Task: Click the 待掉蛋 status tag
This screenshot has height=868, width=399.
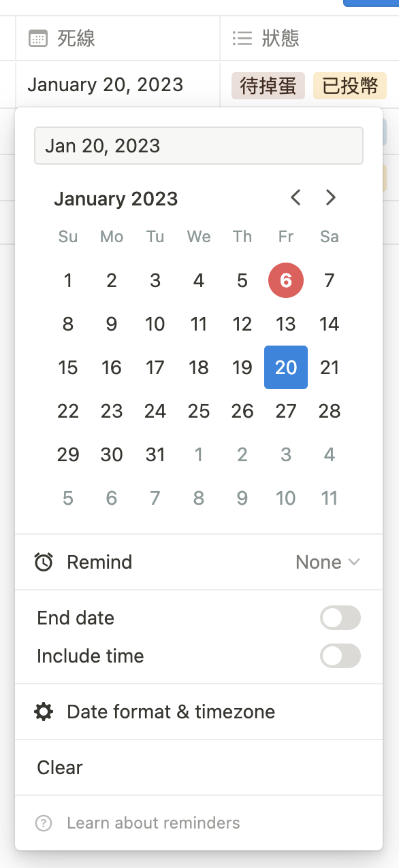Action: 268,86
